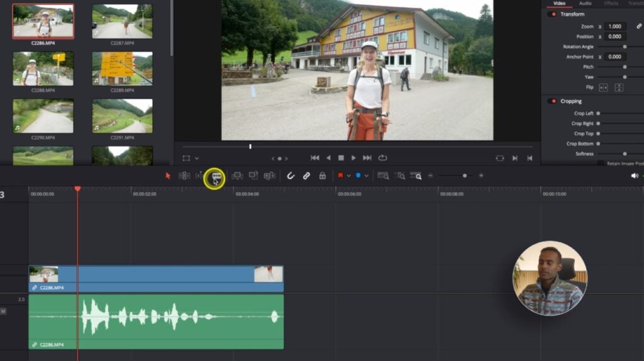Open the red flag color dropdown

[x=349, y=176]
